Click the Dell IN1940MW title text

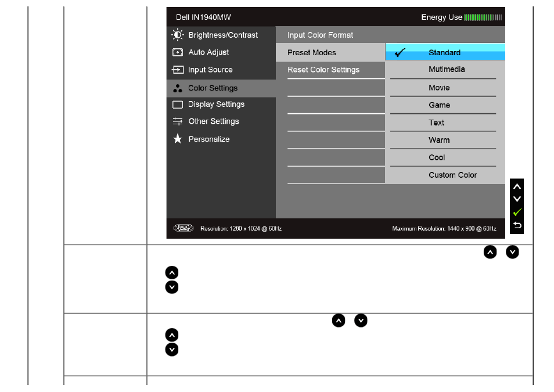[x=203, y=17]
